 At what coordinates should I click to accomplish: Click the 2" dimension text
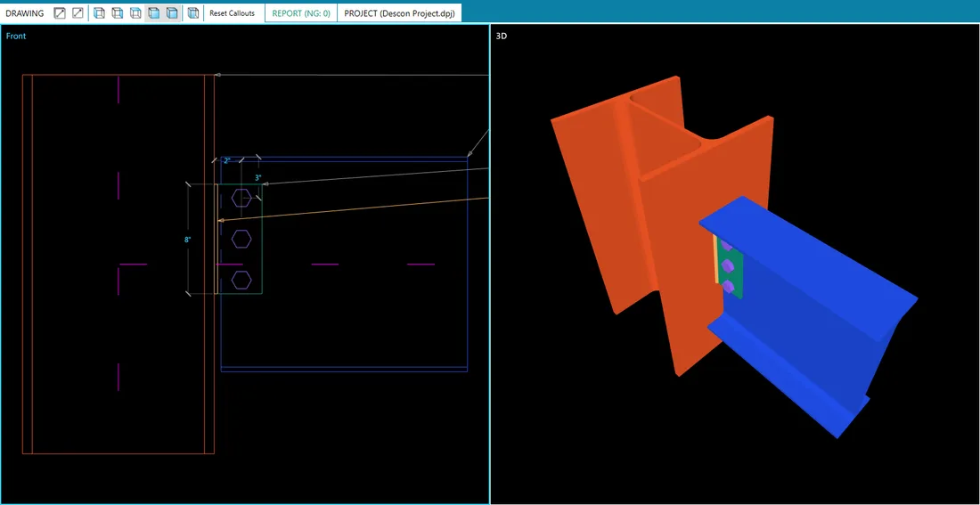227,160
